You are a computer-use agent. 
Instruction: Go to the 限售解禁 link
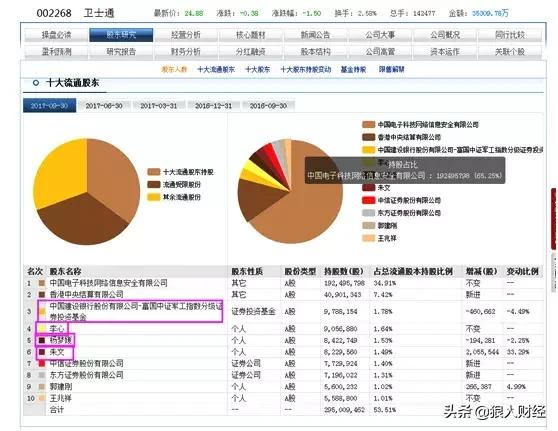tap(391, 69)
